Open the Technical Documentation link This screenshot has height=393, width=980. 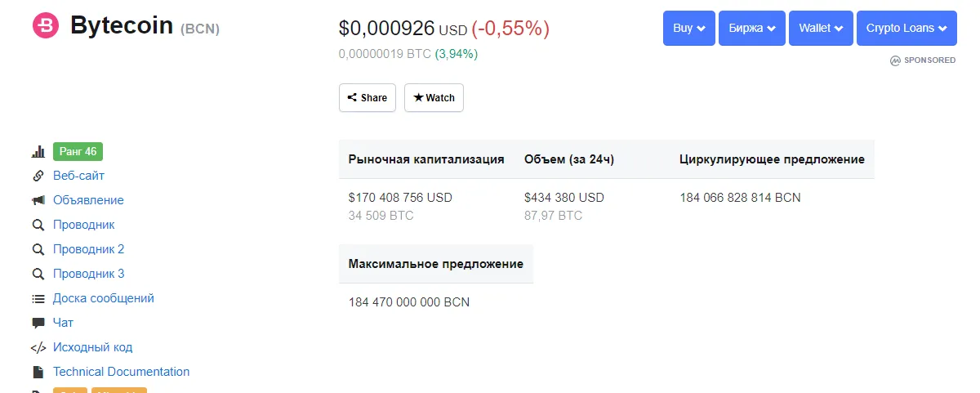click(121, 372)
